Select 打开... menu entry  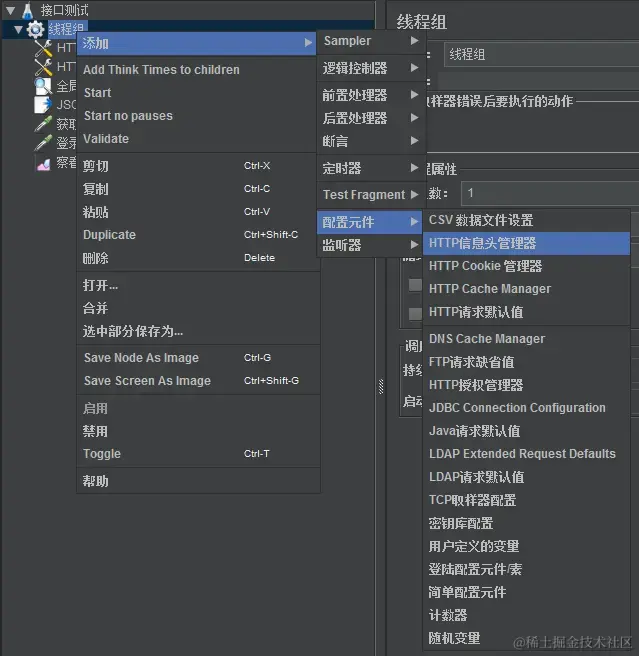click(x=198, y=285)
